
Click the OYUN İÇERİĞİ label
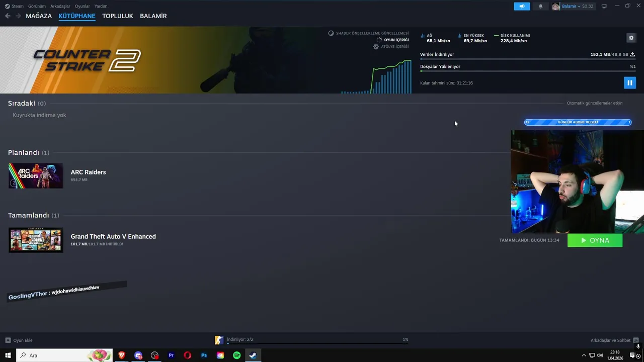click(x=396, y=40)
